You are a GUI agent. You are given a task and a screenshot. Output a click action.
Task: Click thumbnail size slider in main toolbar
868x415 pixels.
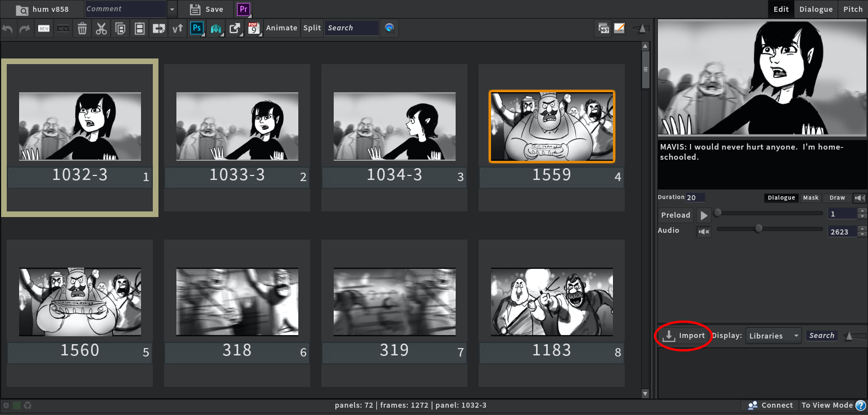[x=641, y=28]
